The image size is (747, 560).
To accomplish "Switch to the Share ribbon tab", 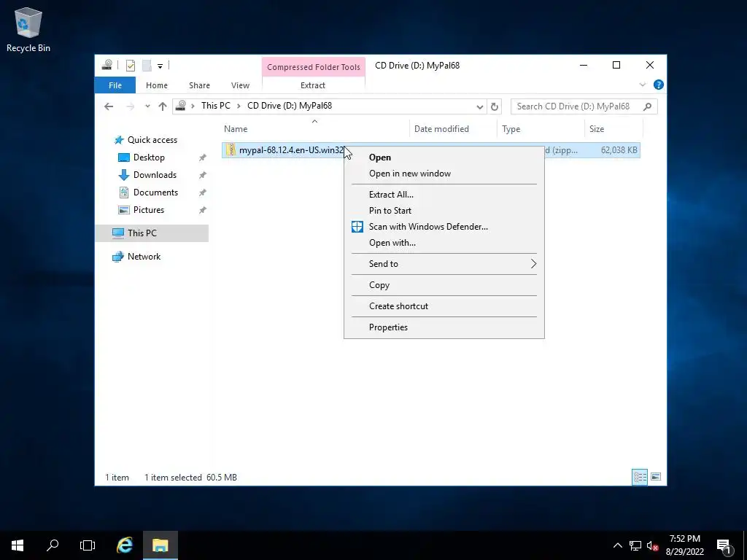I will point(199,85).
